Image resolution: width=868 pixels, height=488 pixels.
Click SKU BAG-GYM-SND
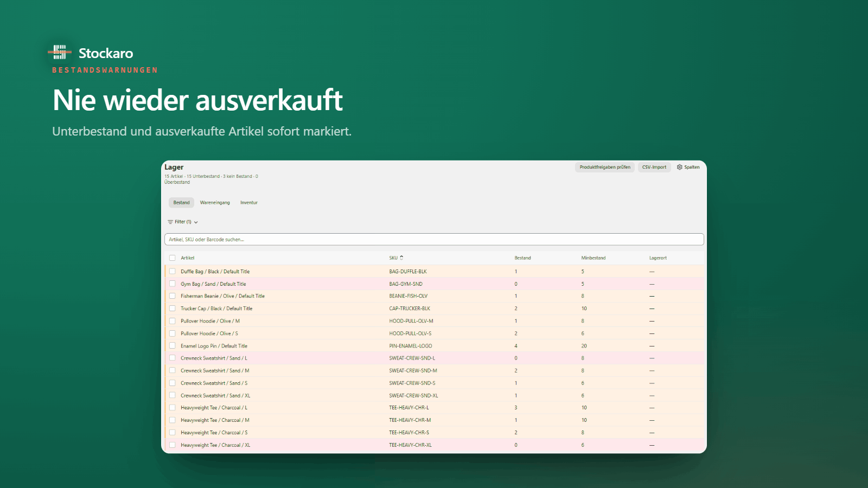pyautogui.click(x=406, y=284)
